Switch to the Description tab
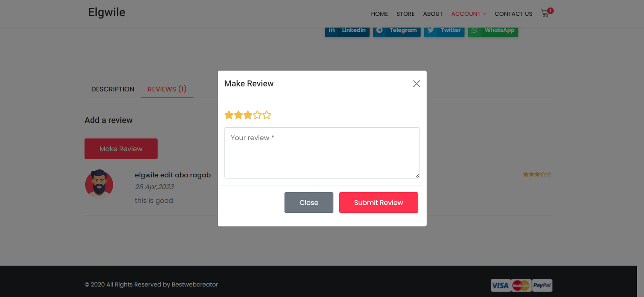 click(113, 89)
